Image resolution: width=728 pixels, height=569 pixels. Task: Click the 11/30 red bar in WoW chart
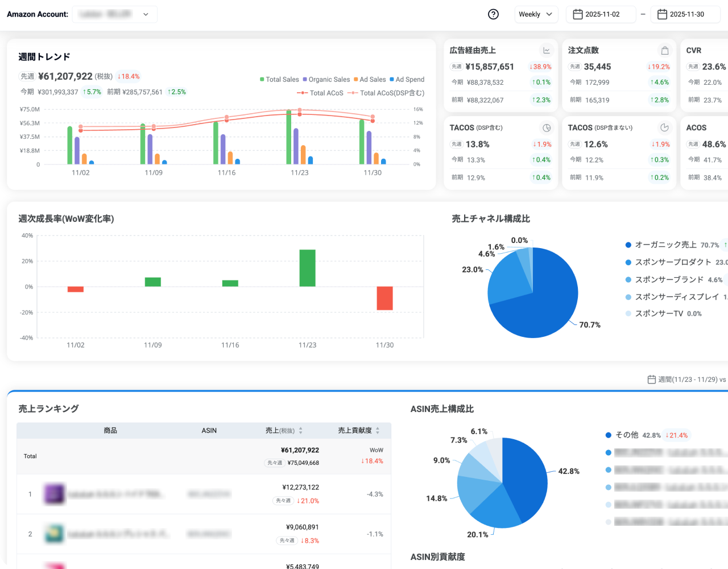385,298
